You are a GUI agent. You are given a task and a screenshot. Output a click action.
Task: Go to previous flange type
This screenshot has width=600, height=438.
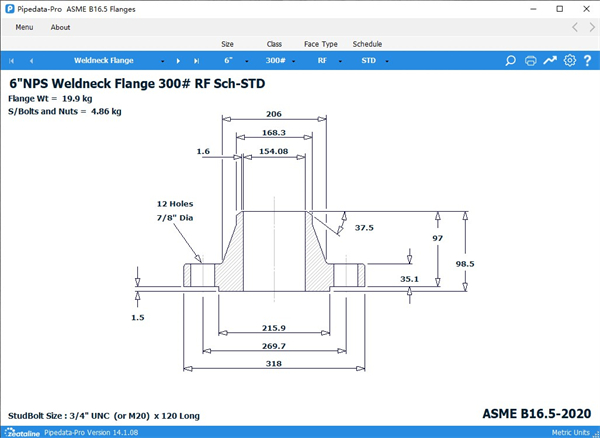[x=31, y=61]
